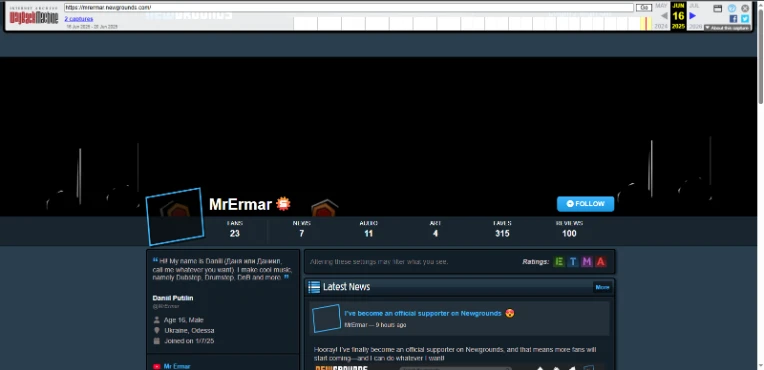This screenshot has height=370, width=764.
Task: Open the official supporter news post link
Action: pyautogui.click(x=422, y=313)
